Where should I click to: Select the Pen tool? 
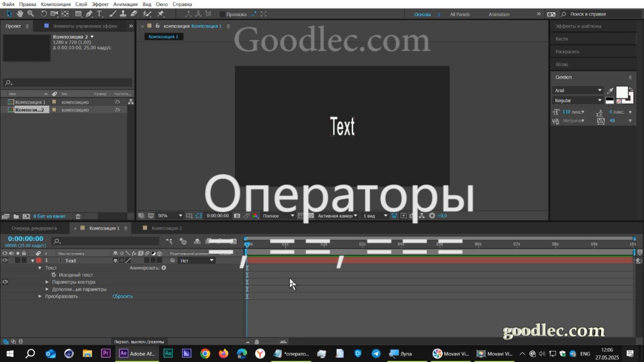coord(89,14)
